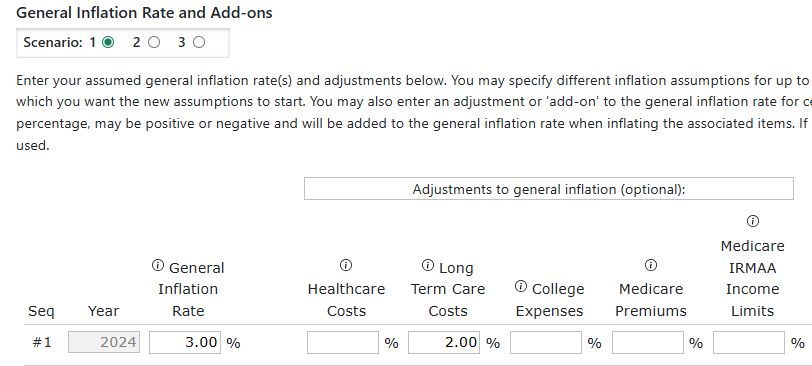Click Adjustments to general inflation header box
This screenshot has height=366, width=812.
click(x=549, y=189)
